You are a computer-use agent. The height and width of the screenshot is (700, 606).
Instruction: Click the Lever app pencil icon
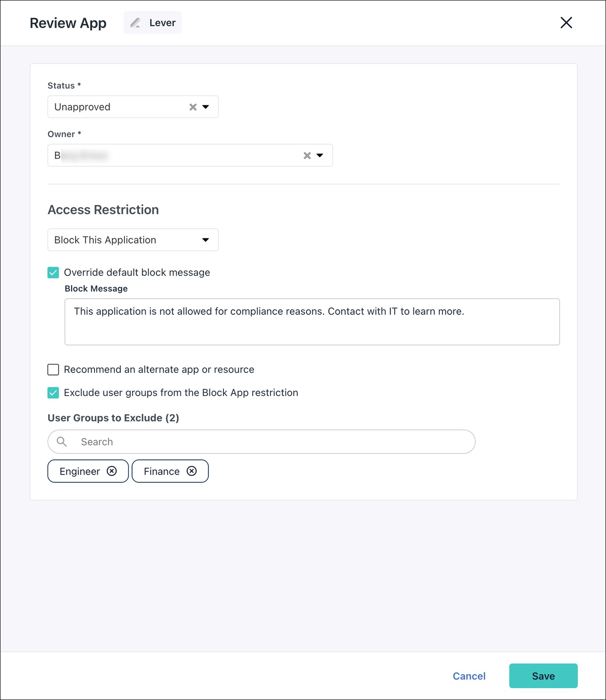135,23
